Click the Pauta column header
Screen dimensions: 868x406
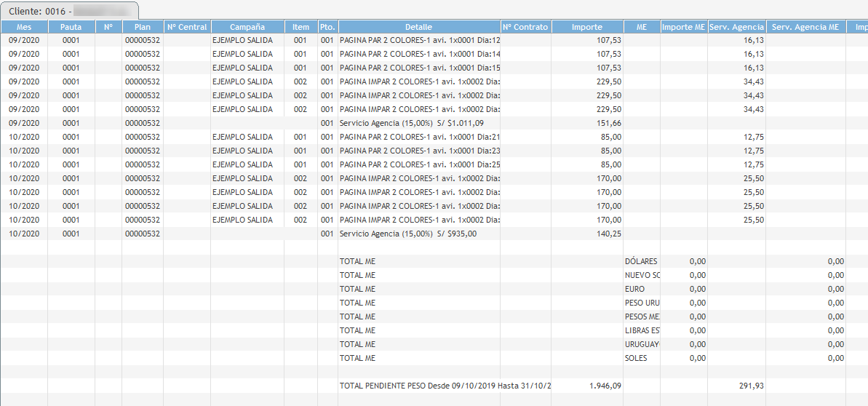pyautogui.click(x=71, y=27)
